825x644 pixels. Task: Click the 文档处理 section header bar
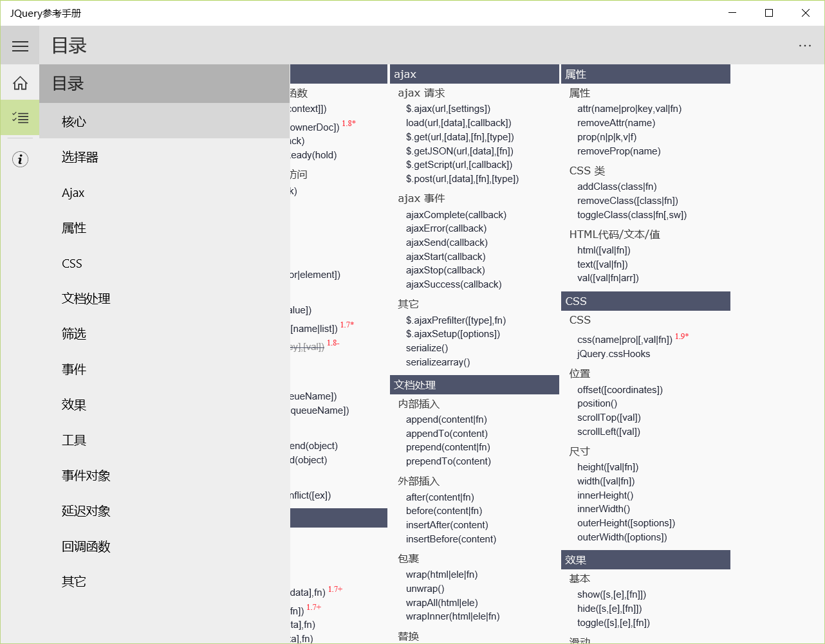click(474, 385)
